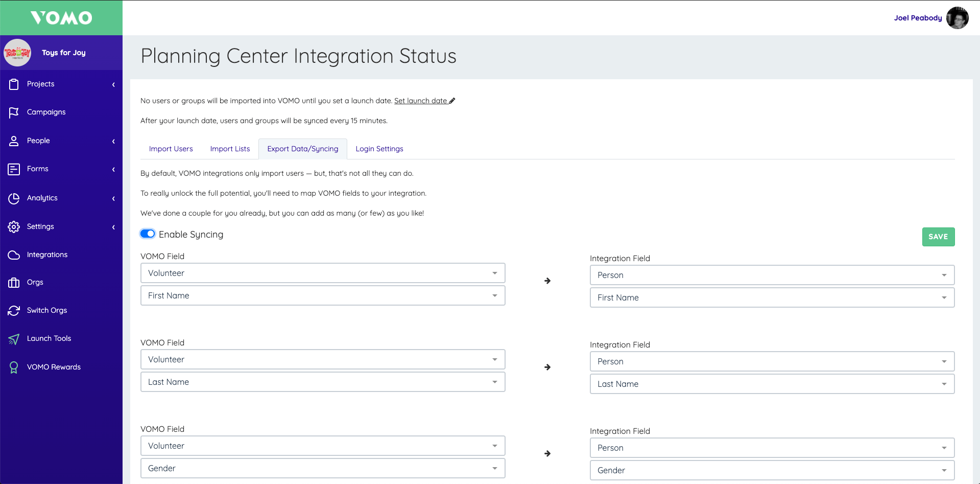Select the Projects icon in the sidebar
The height and width of the screenshot is (484, 980).
coord(14,84)
